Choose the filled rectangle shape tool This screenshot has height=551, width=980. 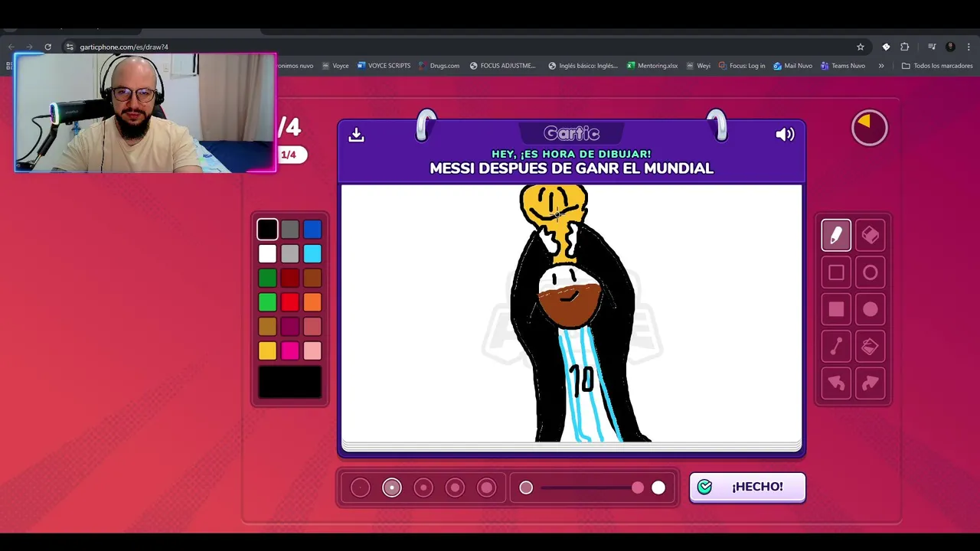pos(836,309)
